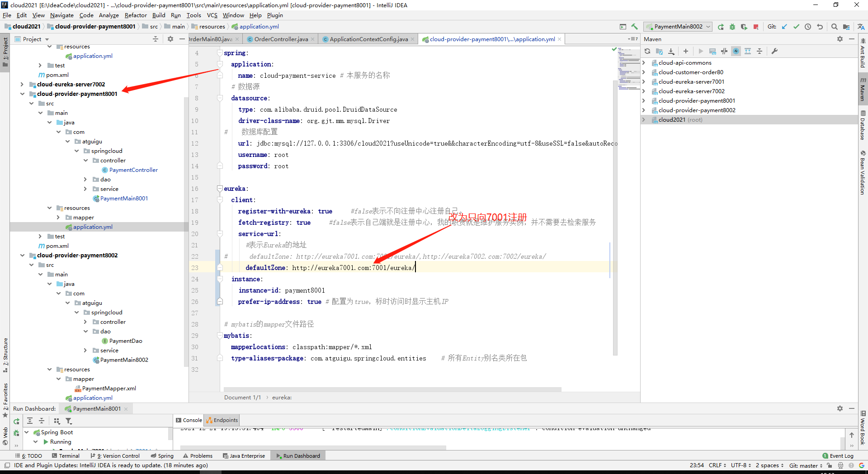Screen dimensions: 868x474
Task: Open Database side tool window
Action: click(x=863, y=126)
